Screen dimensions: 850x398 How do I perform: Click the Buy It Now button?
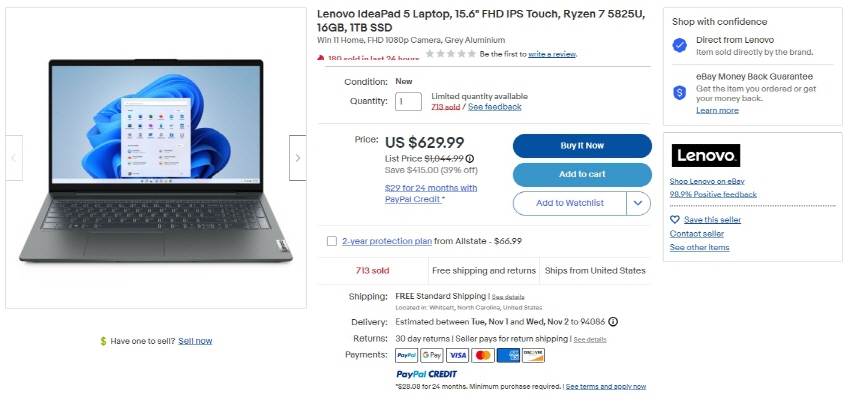pos(582,146)
